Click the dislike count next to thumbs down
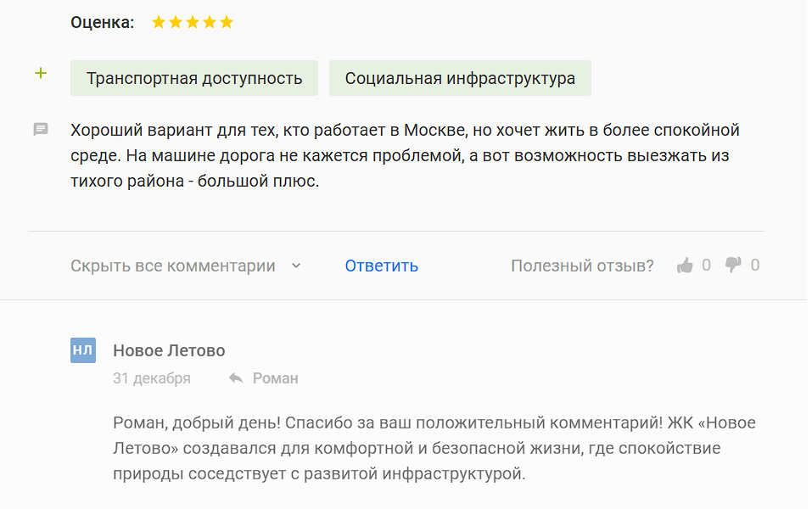Screen dimensions: 812x509 [755, 266]
